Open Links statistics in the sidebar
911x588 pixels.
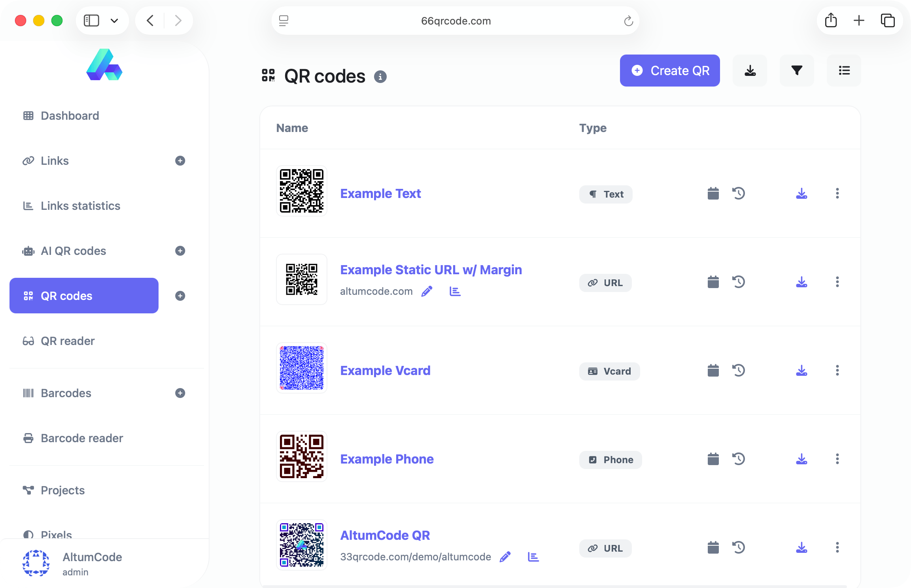(80, 206)
